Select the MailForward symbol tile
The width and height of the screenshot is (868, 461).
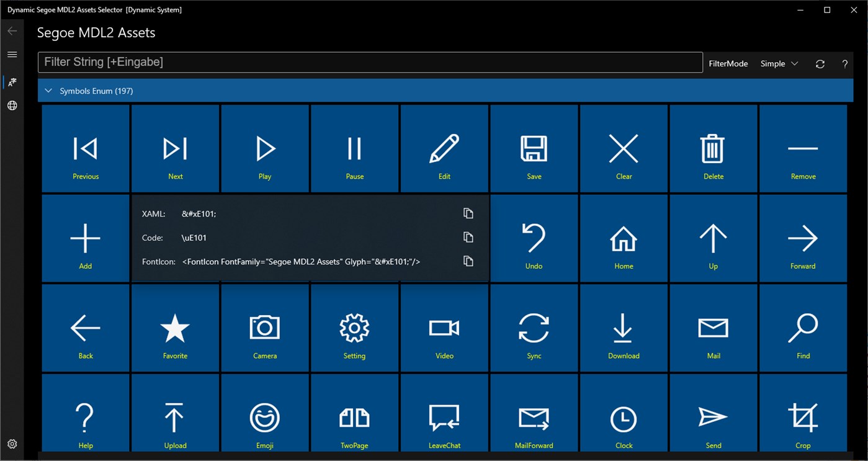534,413
